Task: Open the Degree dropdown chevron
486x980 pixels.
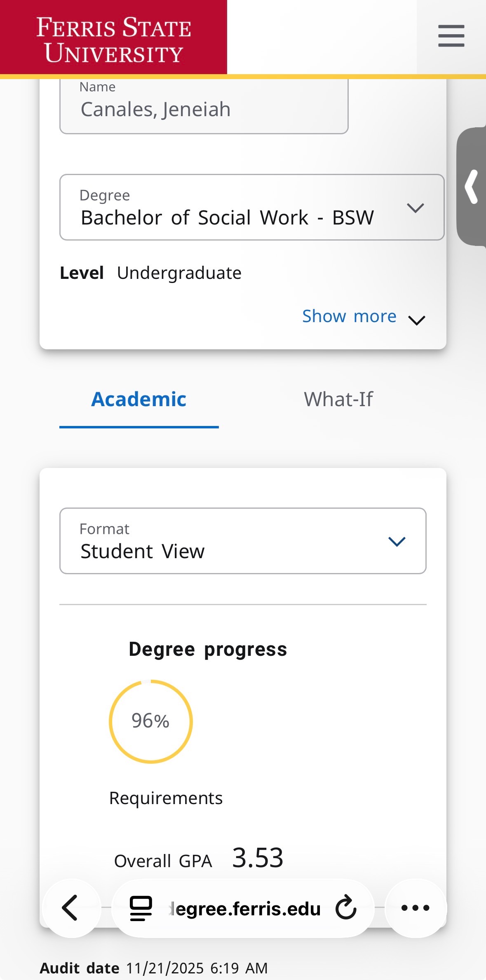Action: 415,208
